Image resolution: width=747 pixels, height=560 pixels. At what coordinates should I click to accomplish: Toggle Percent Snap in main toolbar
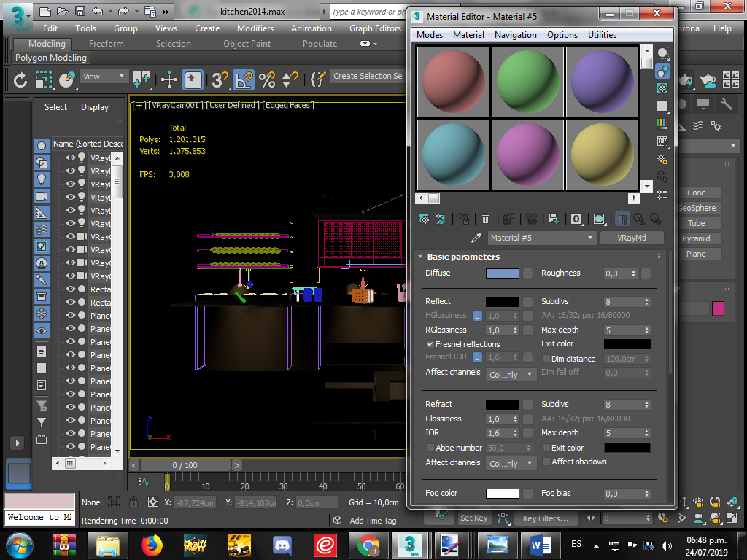click(267, 79)
